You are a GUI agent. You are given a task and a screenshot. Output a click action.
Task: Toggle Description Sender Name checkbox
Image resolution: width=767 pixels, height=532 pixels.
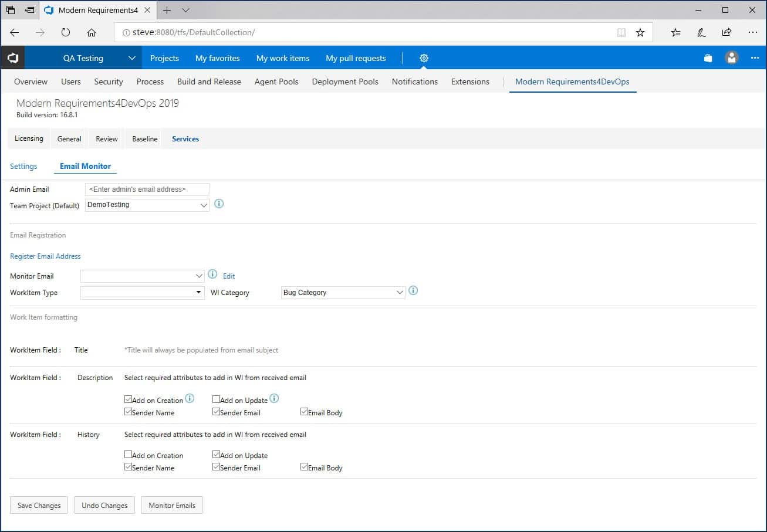(x=128, y=412)
